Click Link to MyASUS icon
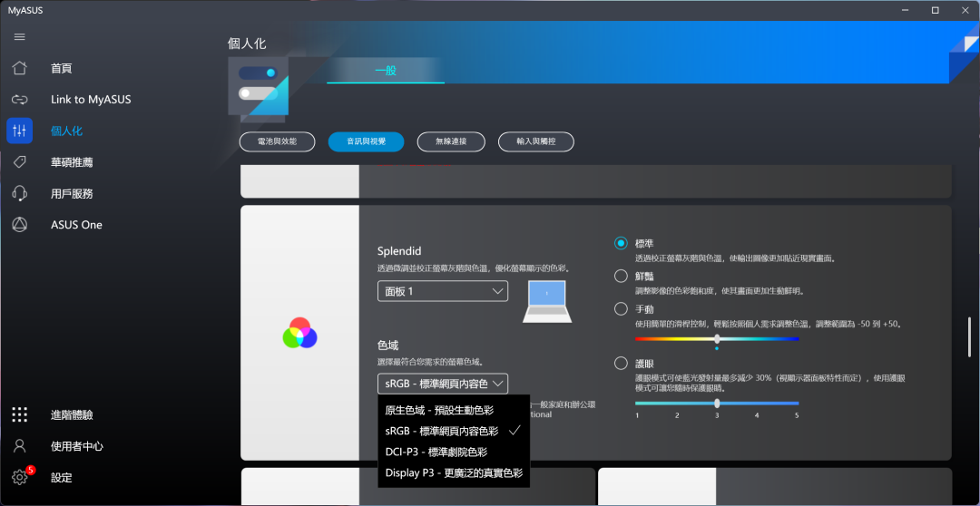Image resolution: width=980 pixels, height=506 pixels. click(x=19, y=100)
